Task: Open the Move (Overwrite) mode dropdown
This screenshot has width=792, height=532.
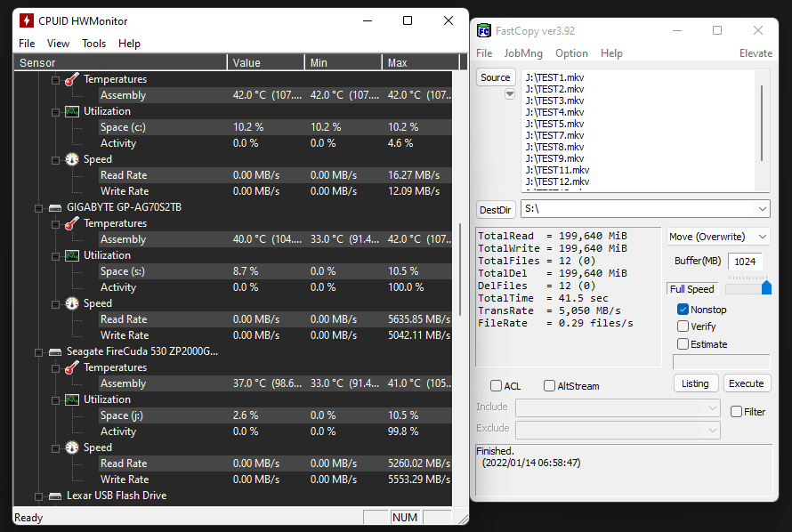Action: click(x=763, y=237)
